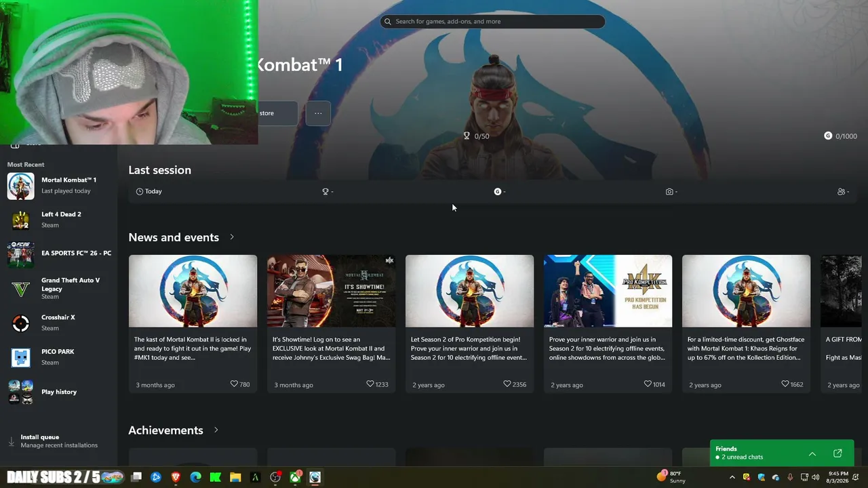Click the search magnifier icon
The width and height of the screenshot is (868, 488).
(388, 22)
